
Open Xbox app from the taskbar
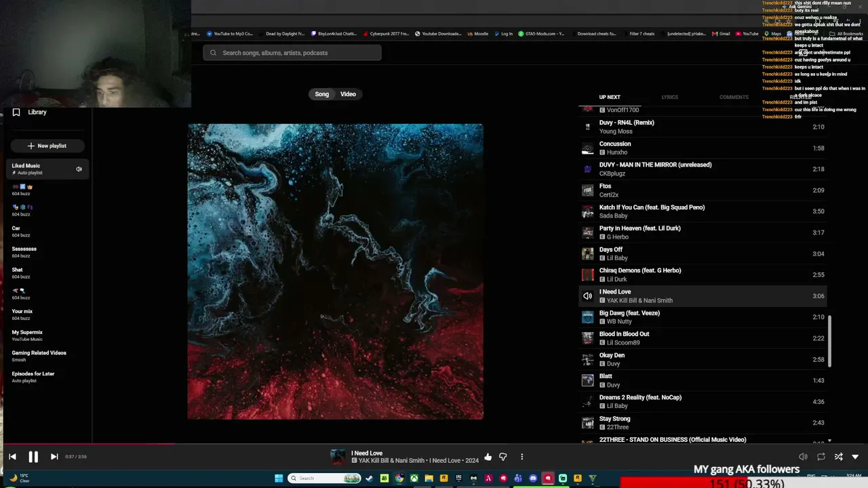pyautogui.click(x=414, y=479)
